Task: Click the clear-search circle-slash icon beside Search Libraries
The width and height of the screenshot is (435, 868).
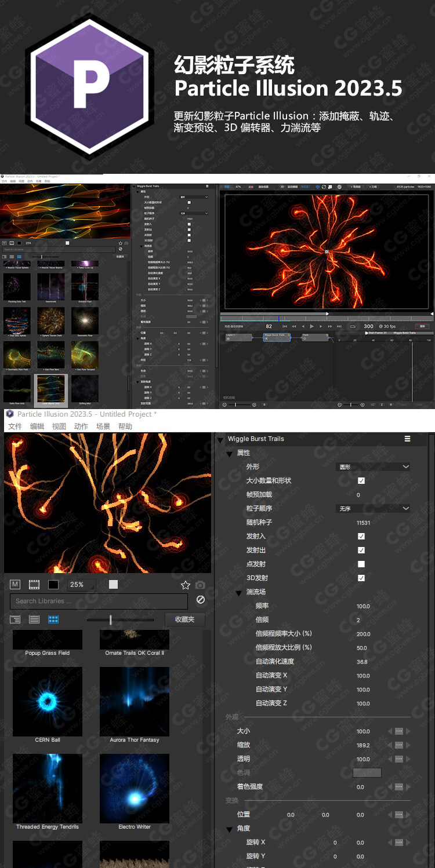Action: tap(201, 600)
